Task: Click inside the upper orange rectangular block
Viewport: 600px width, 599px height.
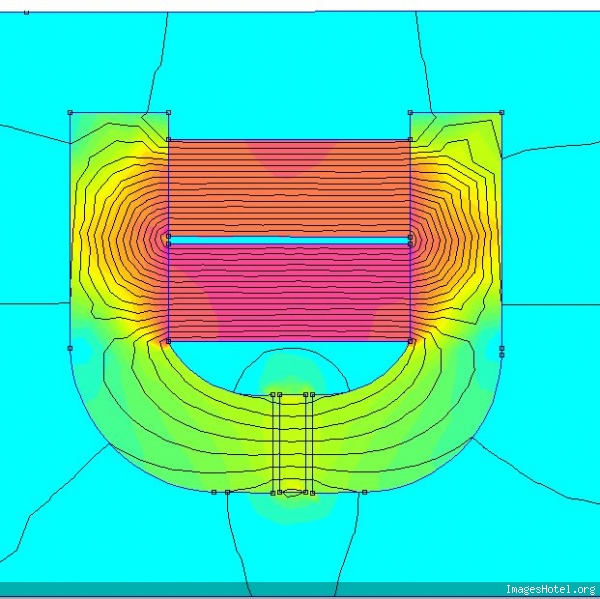Action: pos(289,188)
